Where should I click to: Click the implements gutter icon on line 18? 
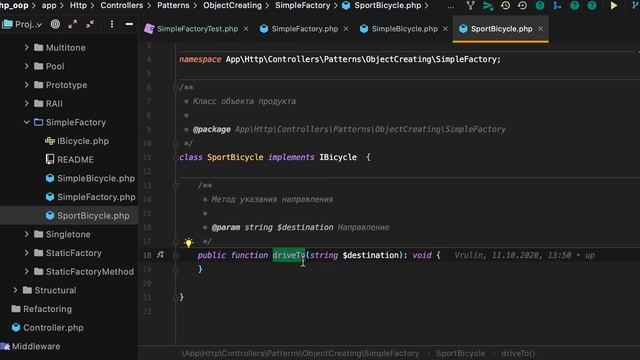click(x=160, y=255)
